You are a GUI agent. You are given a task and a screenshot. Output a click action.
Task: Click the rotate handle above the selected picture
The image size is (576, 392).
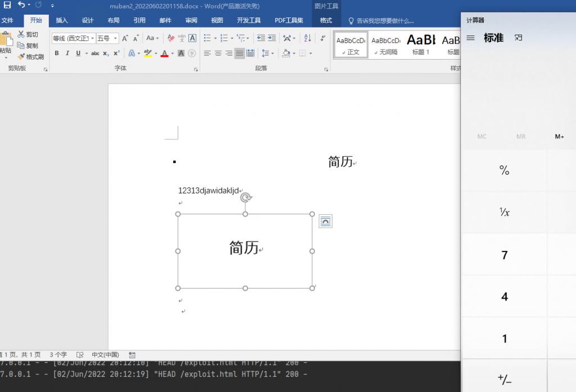[x=246, y=197]
